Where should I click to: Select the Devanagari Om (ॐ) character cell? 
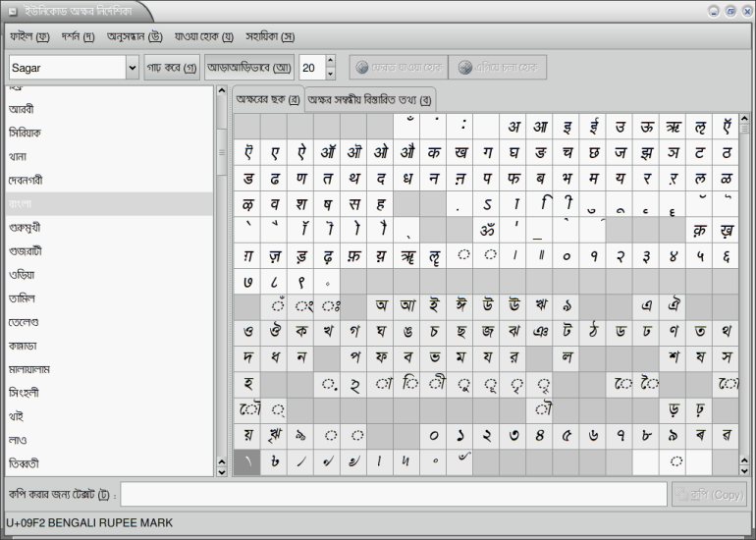(x=488, y=231)
